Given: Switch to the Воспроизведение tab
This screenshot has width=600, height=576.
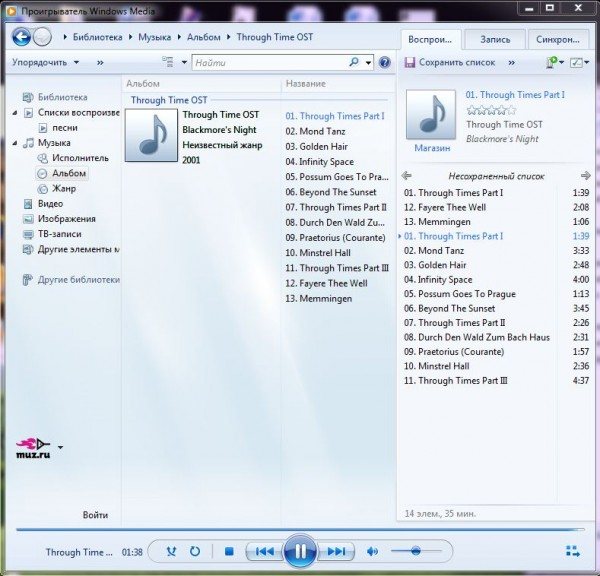Looking at the screenshot, I should pos(430,39).
